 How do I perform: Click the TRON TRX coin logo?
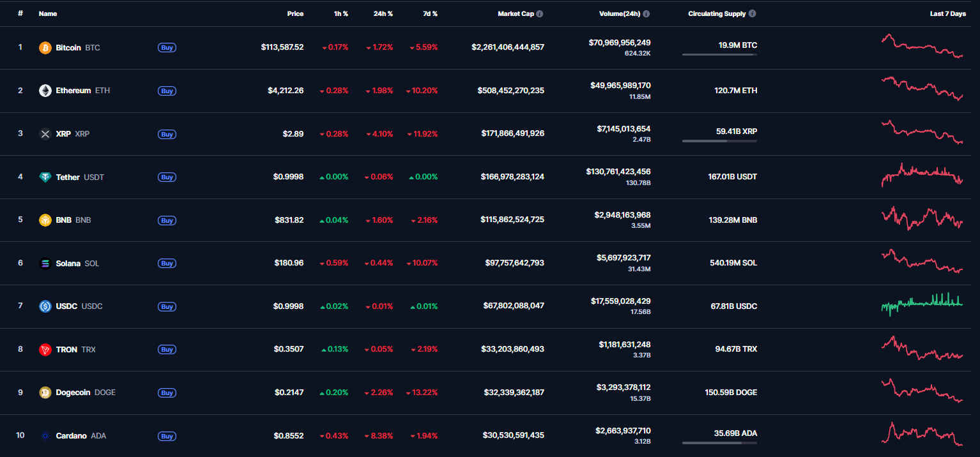[x=45, y=349]
